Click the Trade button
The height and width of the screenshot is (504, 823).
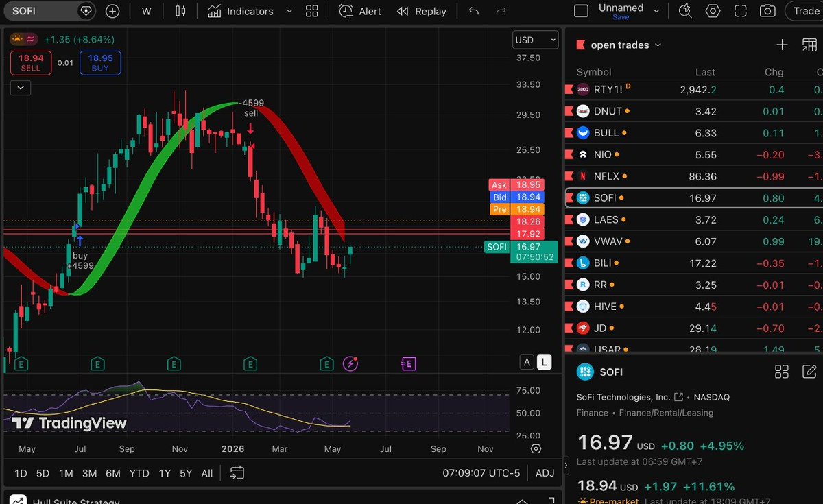[x=805, y=11]
